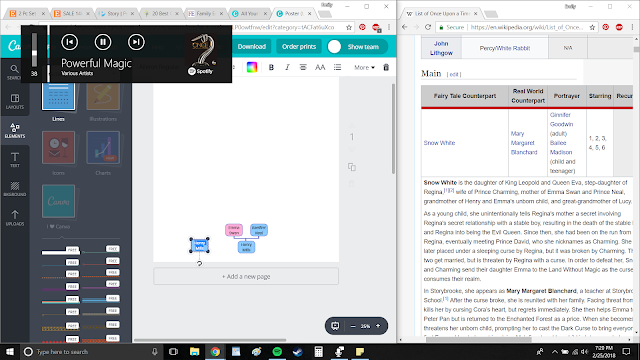Pause the song Powerful Magic
The width and height of the screenshot is (640, 360).
(x=103, y=42)
